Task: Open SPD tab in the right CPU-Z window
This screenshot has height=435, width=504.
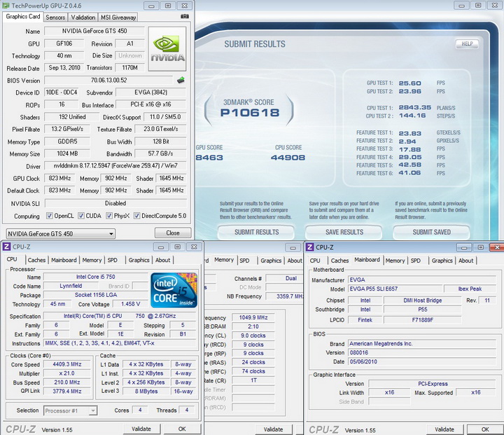Action: pyautogui.click(x=416, y=261)
